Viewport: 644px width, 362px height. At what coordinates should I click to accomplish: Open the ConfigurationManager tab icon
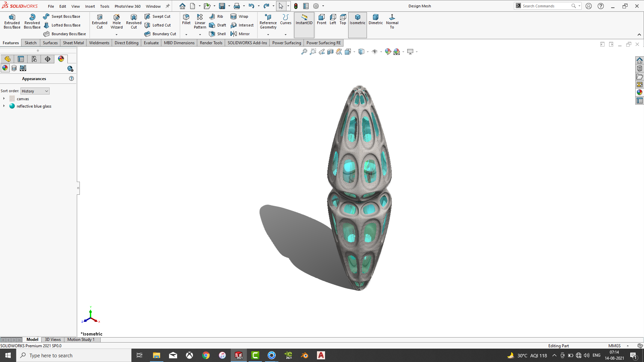click(x=34, y=59)
